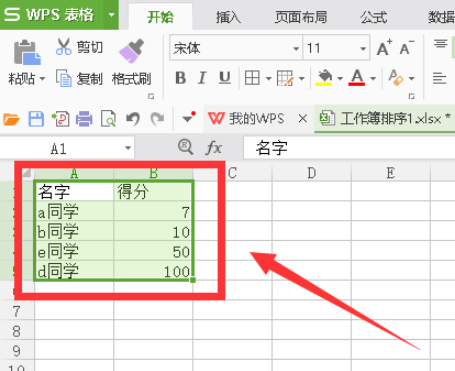Screen dimensions: 455x371
Task: Apply red font color
Action: [357, 78]
